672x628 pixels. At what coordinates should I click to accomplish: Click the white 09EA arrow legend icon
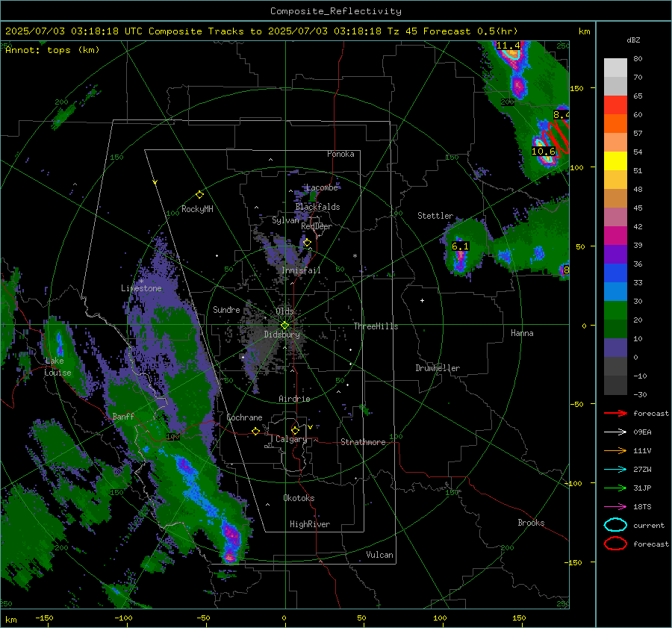(x=615, y=432)
